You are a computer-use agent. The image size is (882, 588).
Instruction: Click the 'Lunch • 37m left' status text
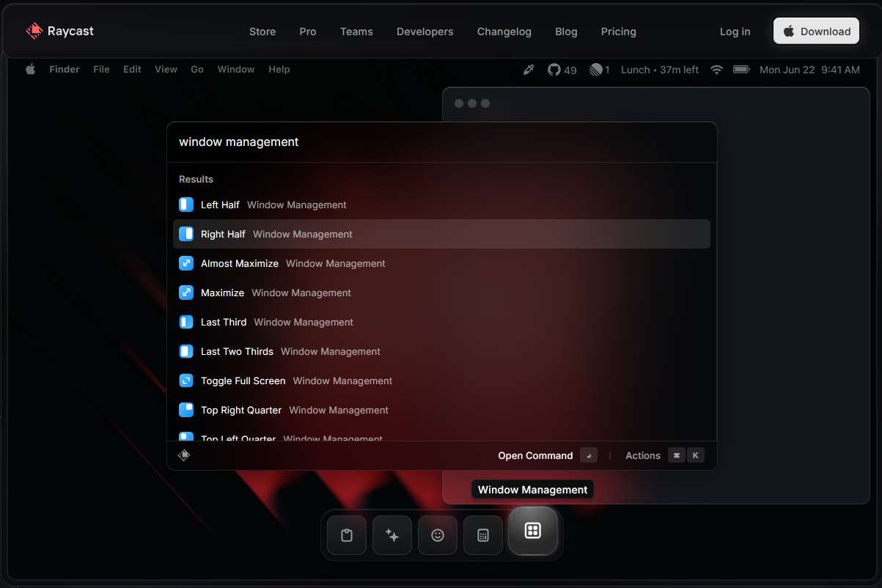pos(660,70)
